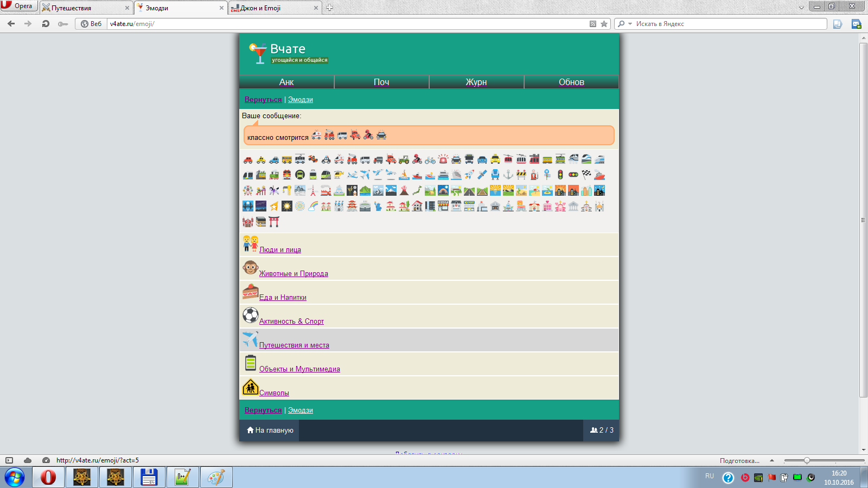Choose the checkered racing flag emoji
Image resolution: width=868 pixels, height=488 pixels.
pyautogui.click(x=586, y=175)
